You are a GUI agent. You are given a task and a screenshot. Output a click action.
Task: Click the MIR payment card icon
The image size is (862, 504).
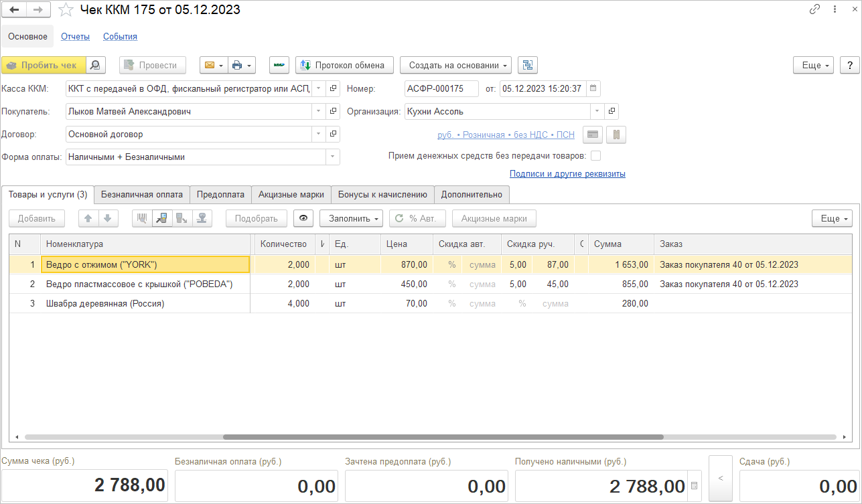279,65
